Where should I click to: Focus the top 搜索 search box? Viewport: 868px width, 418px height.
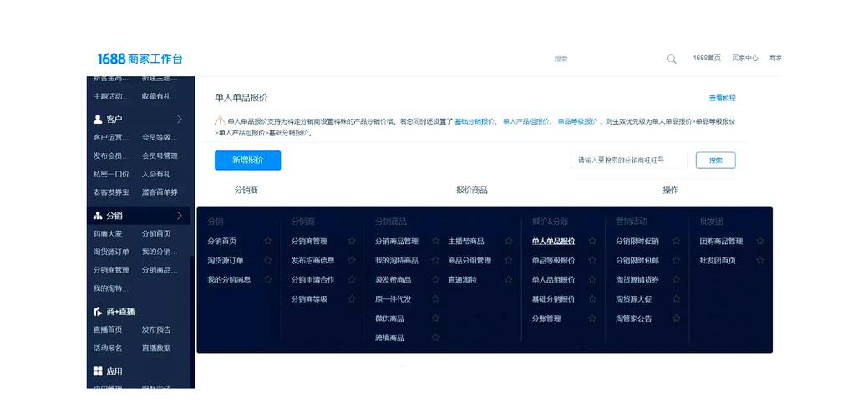point(607,59)
